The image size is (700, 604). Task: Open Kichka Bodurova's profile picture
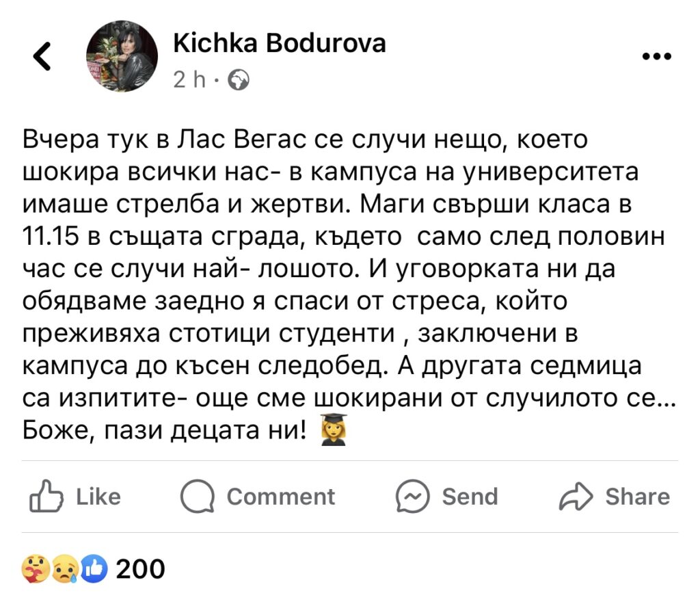(x=121, y=55)
